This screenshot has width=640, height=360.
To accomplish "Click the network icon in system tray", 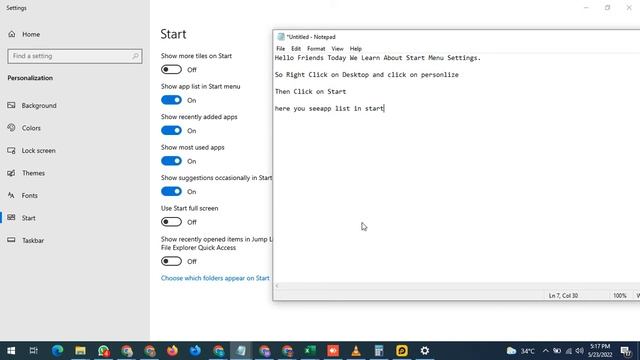I will (x=569, y=351).
